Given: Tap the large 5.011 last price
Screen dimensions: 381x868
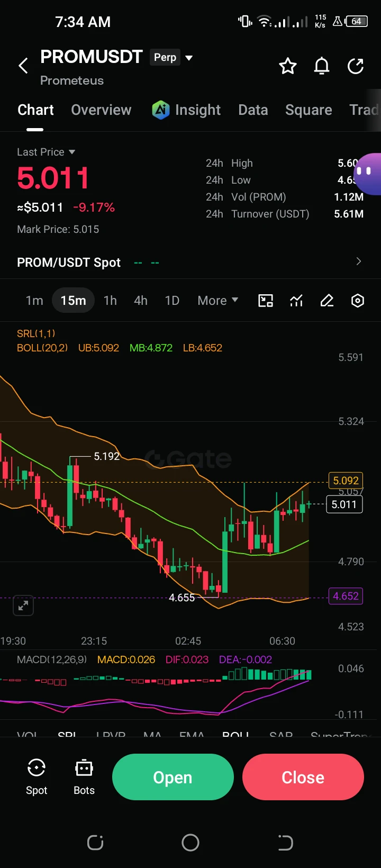Looking at the screenshot, I should point(53,178).
